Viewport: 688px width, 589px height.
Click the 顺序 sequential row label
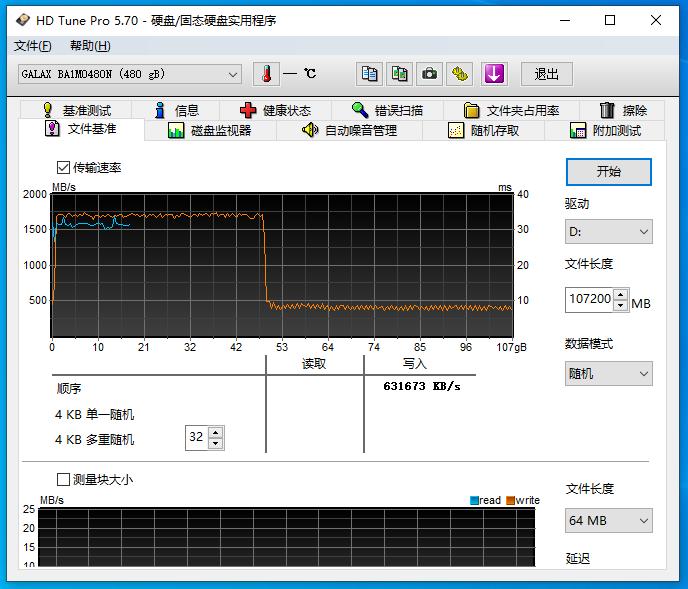tap(69, 388)
